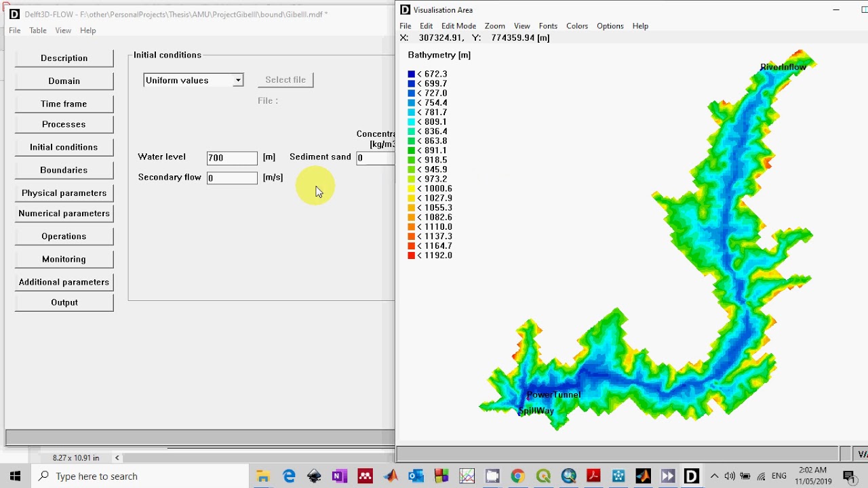Click the Secondary flow input field

232,178
